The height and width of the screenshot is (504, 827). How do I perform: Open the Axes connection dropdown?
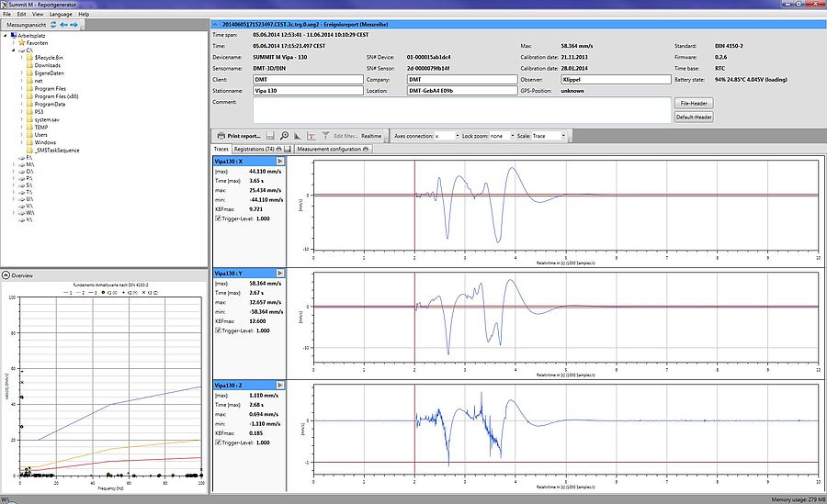pyautogui.click(x=447, y=136)
